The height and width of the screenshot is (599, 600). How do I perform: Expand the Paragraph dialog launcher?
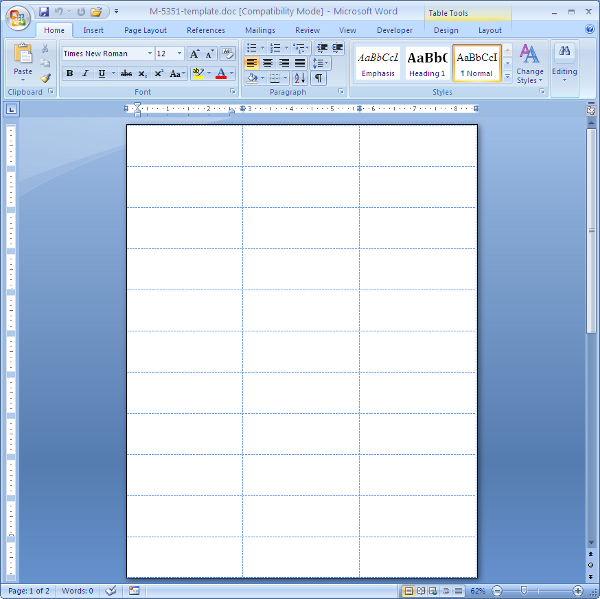(x=341, y=92)
